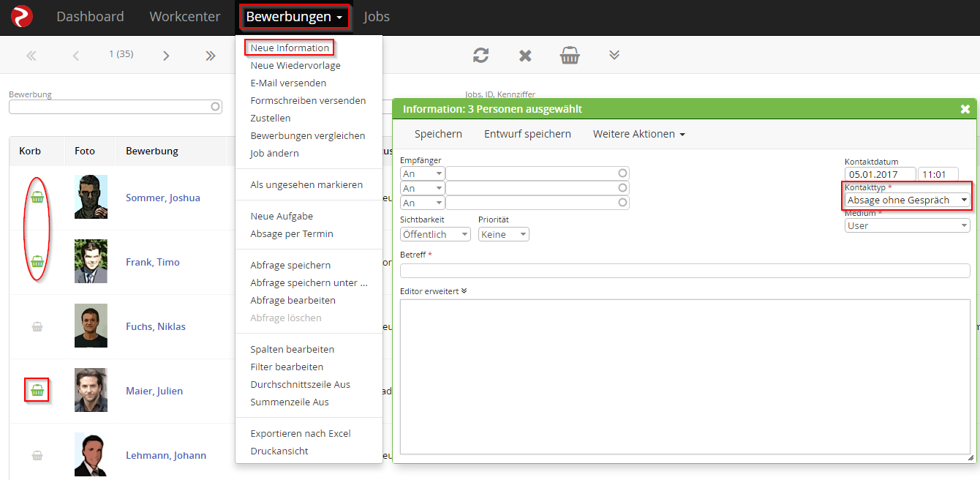Click the Bewerbung search field
This screenshot has height=480, width=980.
[x=116, y=107]
